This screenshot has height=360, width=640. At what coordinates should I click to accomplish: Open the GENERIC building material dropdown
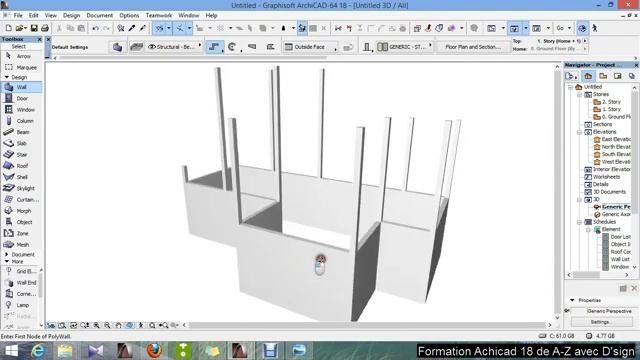[404, 47]
